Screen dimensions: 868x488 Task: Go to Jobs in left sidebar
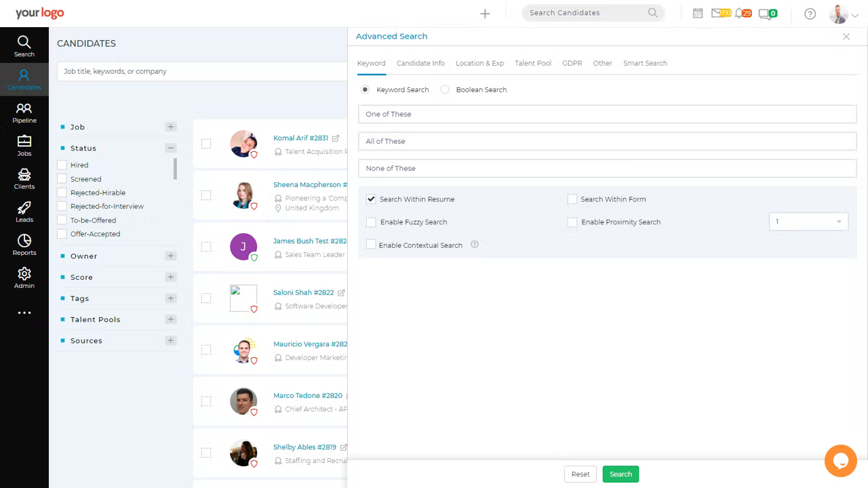coord(24,146)
